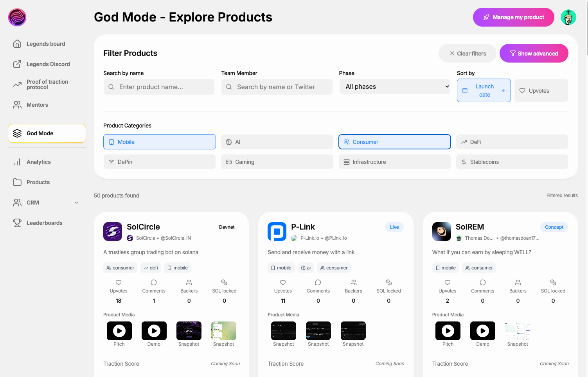Toggle the AI category filter on
The width and height of the screenshot is (588, 377).
click(x=277, y=142)
